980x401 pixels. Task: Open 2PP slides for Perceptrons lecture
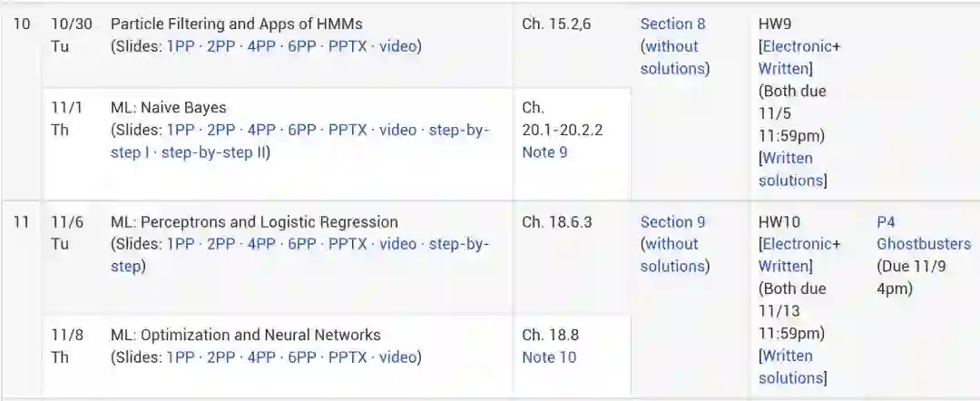click(x=221, y=244)
